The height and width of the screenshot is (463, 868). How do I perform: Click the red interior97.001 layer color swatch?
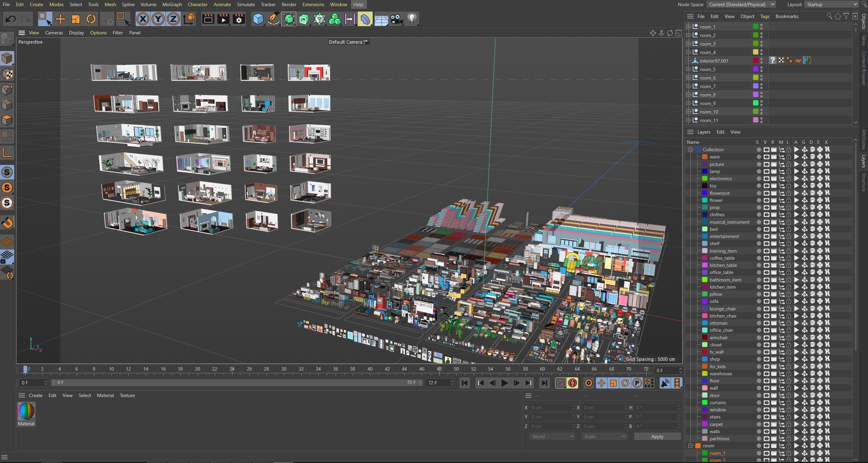pyautogui.click(x=756, y=61)
